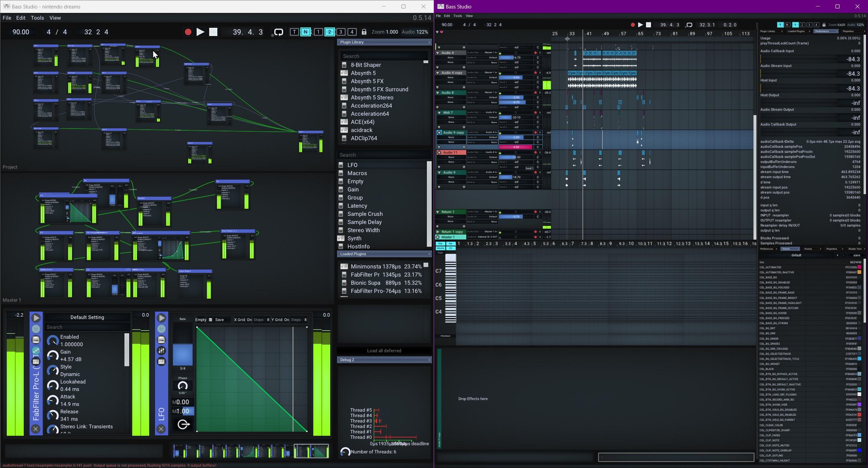868x468 pixels.
Task: Click the Minimonsta icon in Loaded Plugins
Action: [x=344, y=266]
